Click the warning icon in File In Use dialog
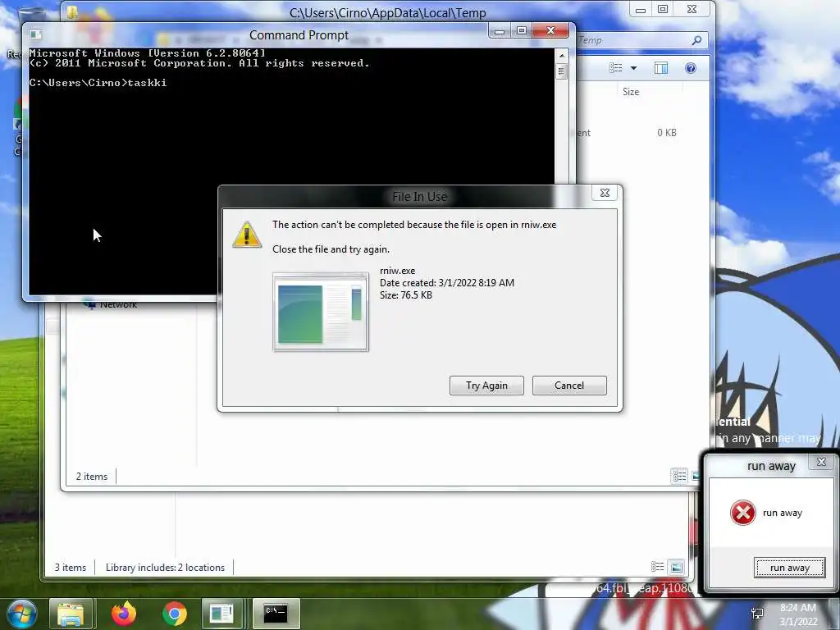The image size is (840, 630). tap(246, 235)
